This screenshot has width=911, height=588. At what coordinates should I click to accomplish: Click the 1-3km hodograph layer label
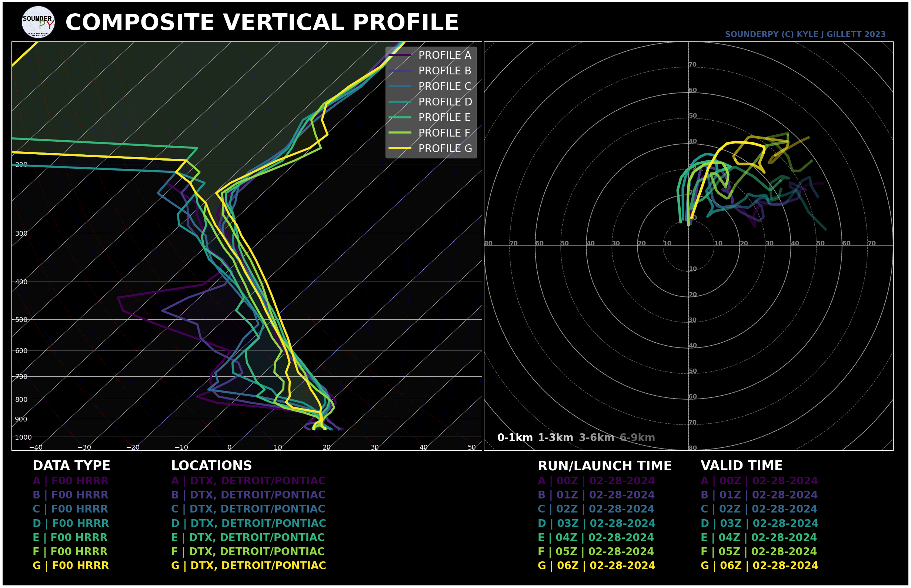pos(555,437)
